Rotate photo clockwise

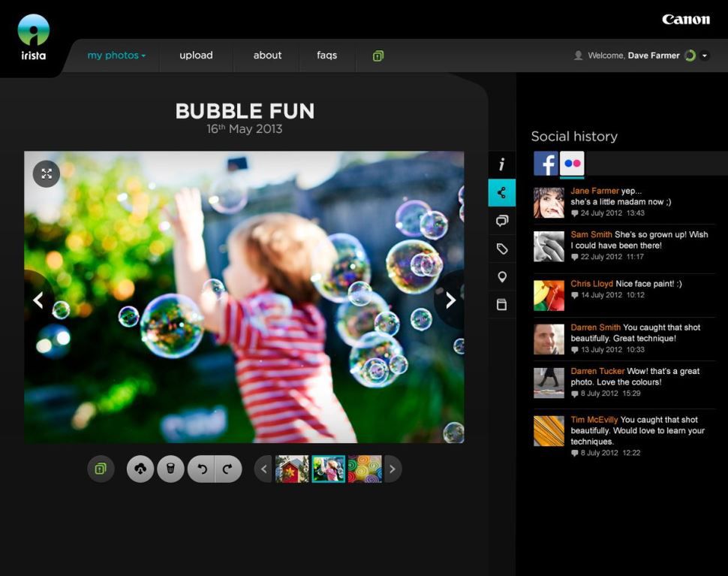coord(228,469)
